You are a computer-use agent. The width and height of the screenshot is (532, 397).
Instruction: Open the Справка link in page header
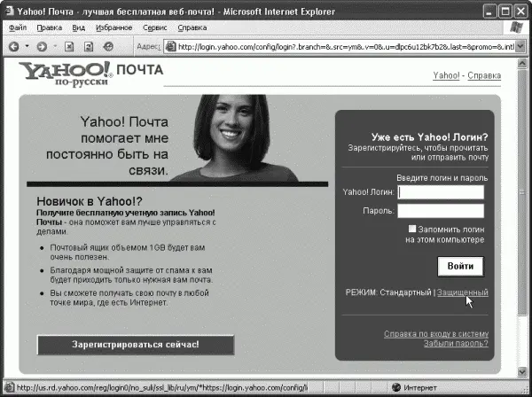point(484,75)
